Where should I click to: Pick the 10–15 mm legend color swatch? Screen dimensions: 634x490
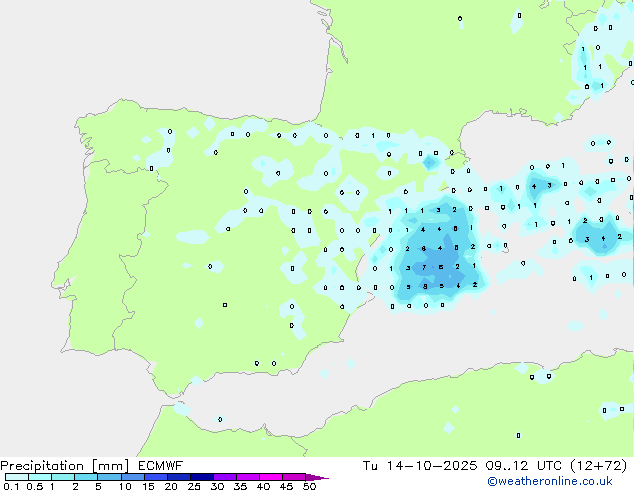[x=133, y=477]
